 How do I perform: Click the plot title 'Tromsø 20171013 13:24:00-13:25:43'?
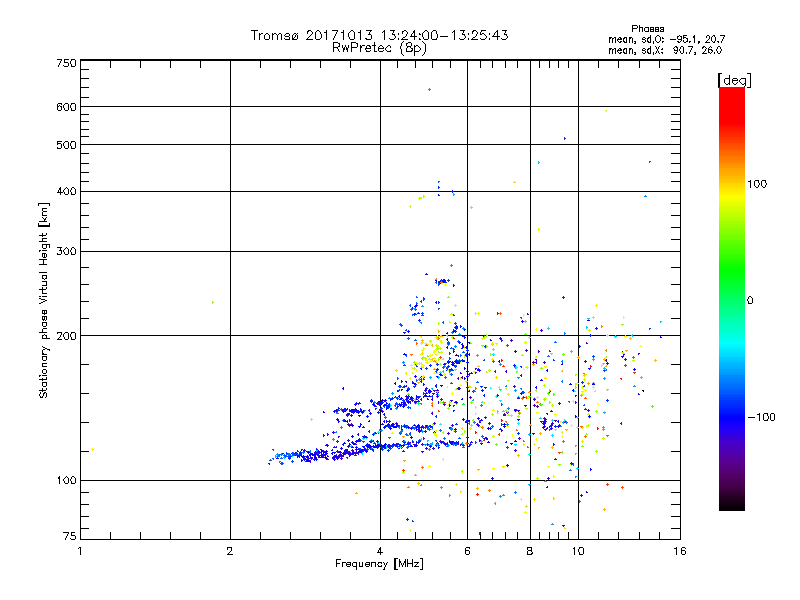click(x=380, y=35)
